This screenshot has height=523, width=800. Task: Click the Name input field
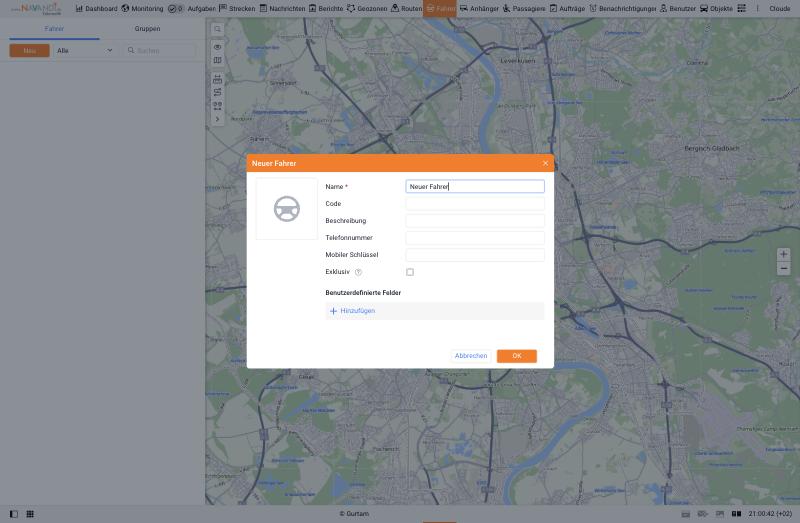tap(475, 186)
